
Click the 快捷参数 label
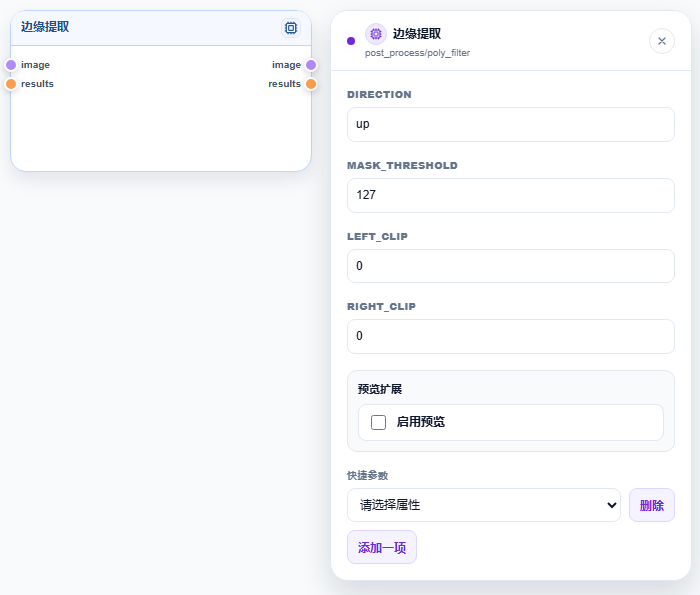click(x=367, y=475)
